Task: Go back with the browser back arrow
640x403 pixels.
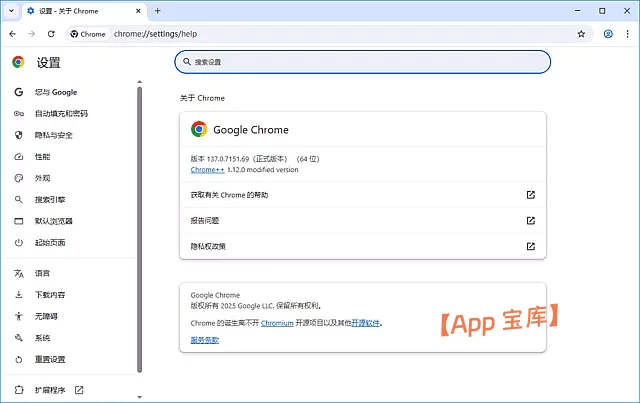Action: 13,34
